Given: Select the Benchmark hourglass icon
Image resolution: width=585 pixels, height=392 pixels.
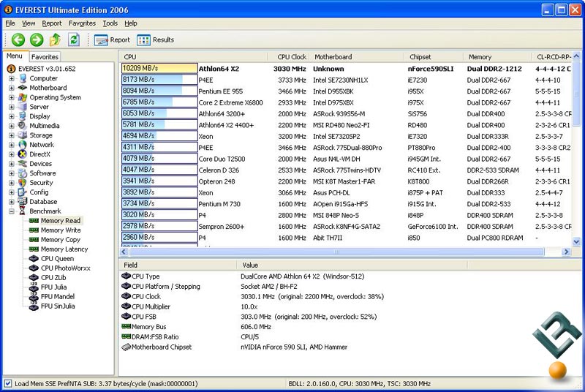Looking at the screenshot, I should [x=23, y=211].
